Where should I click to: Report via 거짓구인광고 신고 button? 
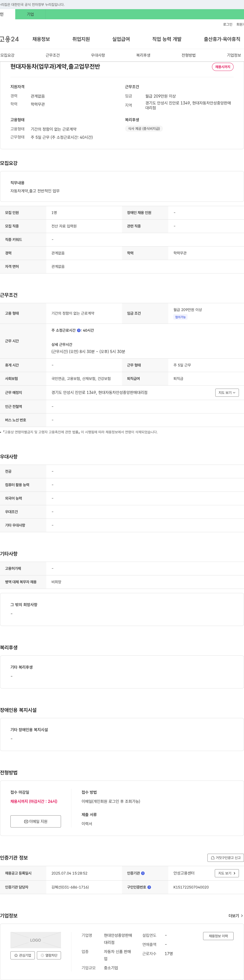[x=226, y=857]
